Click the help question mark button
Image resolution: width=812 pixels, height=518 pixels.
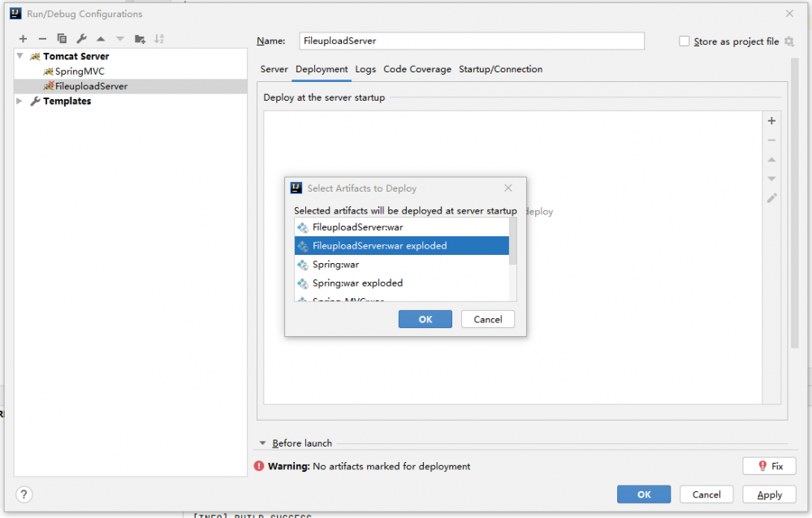24,494
